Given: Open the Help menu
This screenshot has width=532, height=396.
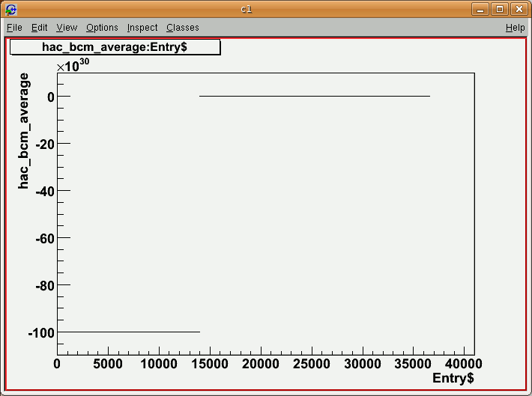Looking at the screenshot, I should click(515, 28).
